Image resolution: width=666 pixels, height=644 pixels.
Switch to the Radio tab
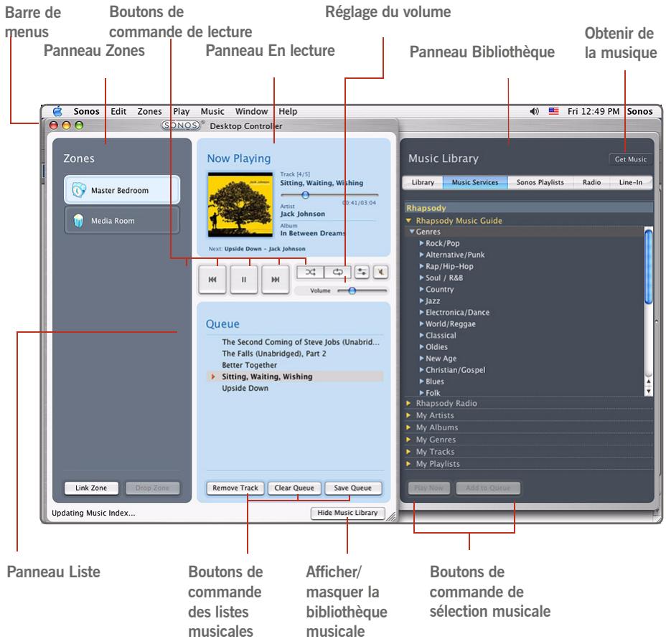click(x=591, y=182)
